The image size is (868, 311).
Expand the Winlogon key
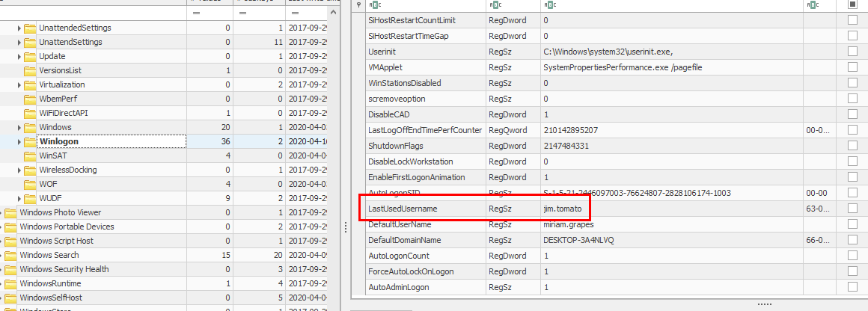point(19,141)
